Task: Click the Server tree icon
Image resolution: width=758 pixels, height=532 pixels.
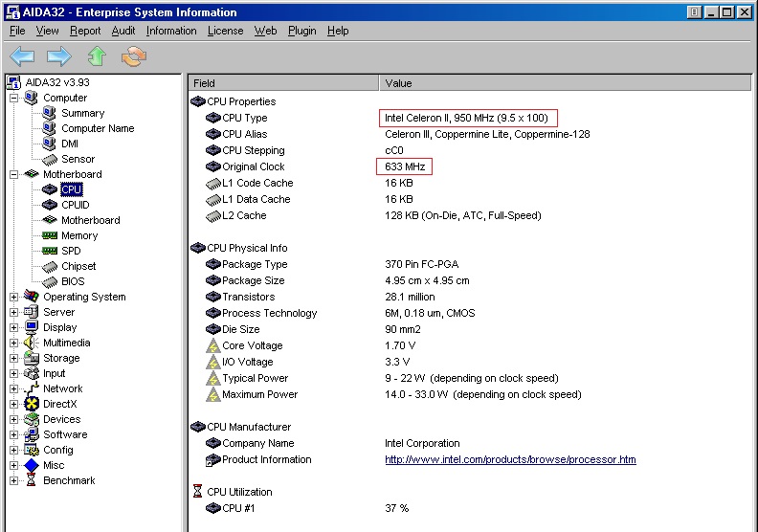Action: (31, 312)
